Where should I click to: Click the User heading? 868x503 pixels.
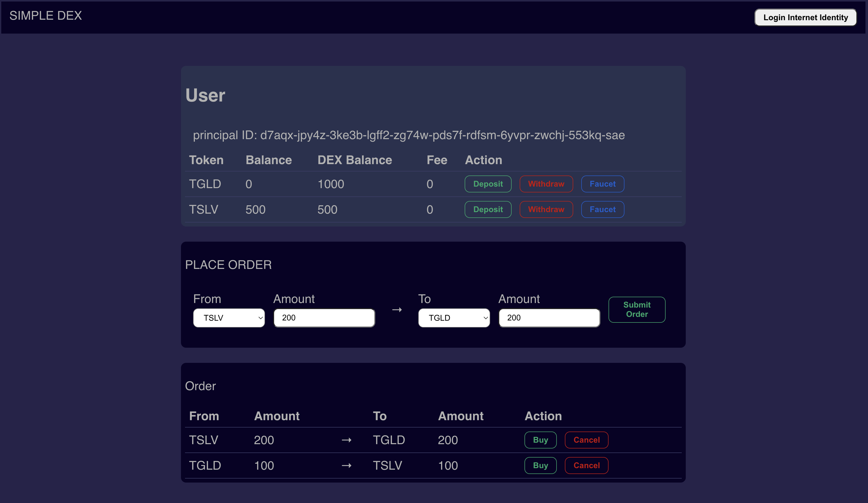(x=205, y=95)
